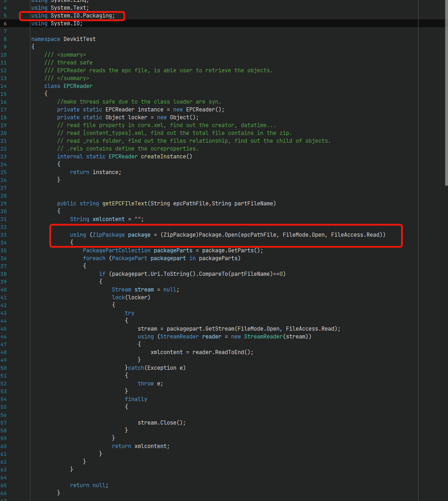Viewport: 448px width, 501px height.
Task: Click the 'instance = new EPCReader();' field line
Action: [140, 110]
